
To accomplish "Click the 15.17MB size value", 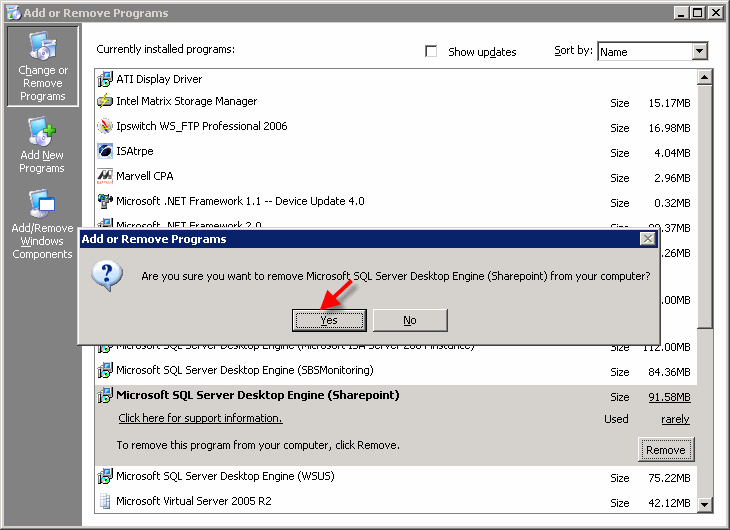I will [669, 103].
